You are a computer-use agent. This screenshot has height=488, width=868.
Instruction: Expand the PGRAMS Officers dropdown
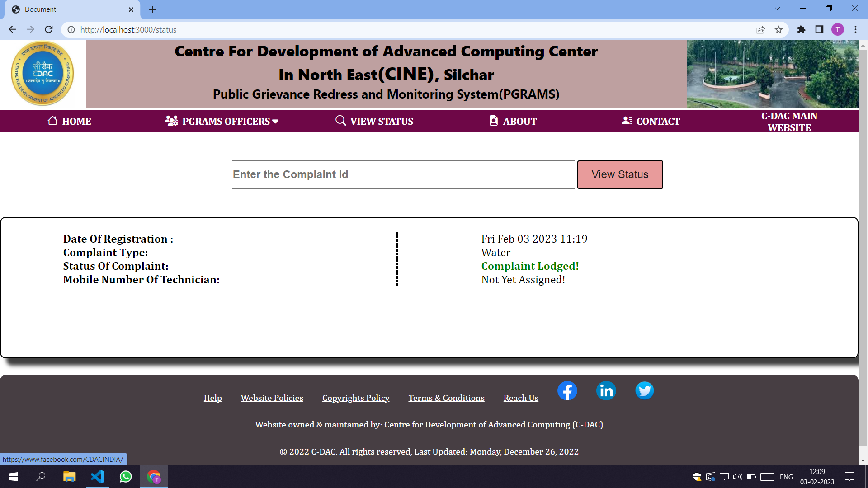tap(276, 121)
